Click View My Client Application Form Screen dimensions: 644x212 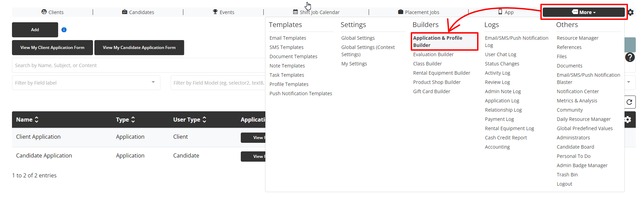pos(52,48)
